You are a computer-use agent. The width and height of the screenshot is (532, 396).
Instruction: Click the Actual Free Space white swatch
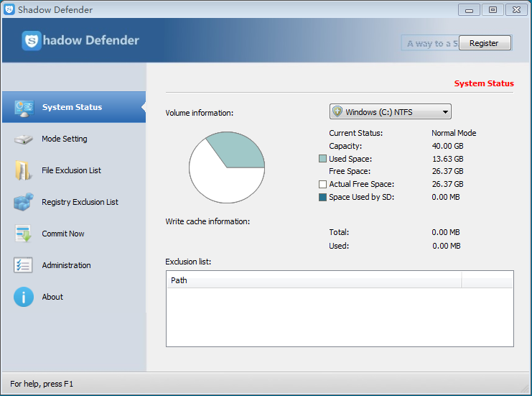(x=323, y=185)
